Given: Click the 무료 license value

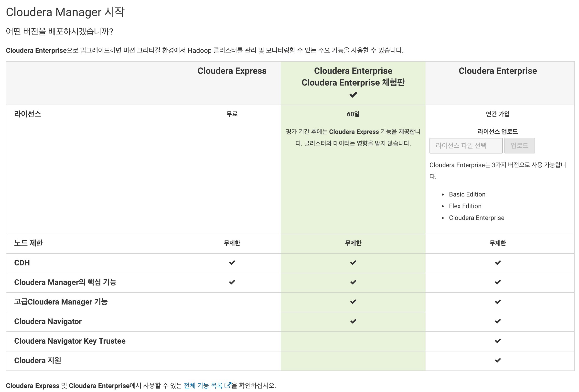Looking at the screenshot, I should click(x=232, y=114).
